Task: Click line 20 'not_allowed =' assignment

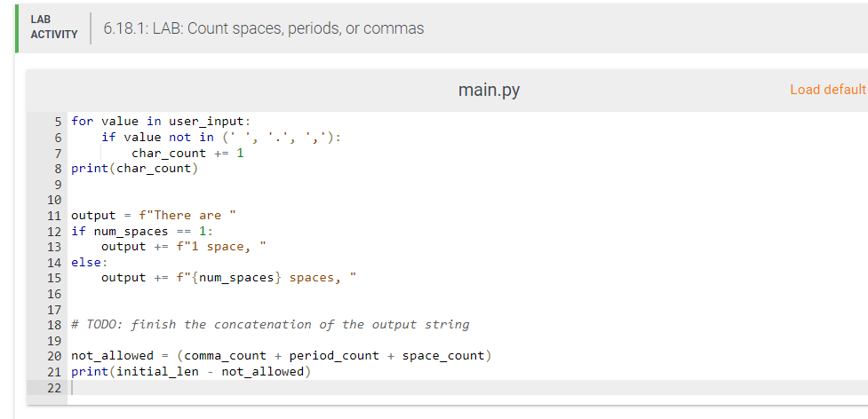Action: [x=282, y=355]
